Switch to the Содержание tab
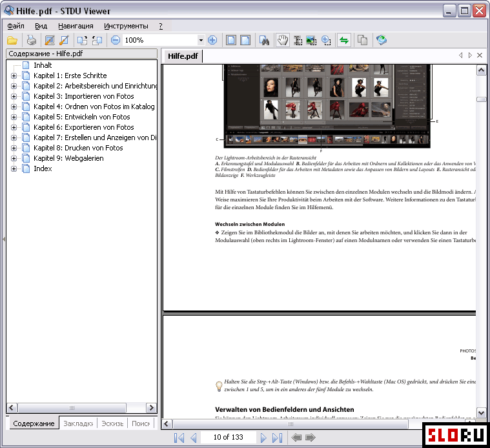This screenshot has height=448, width=490. pyautogui.click(x=34, y=423)
